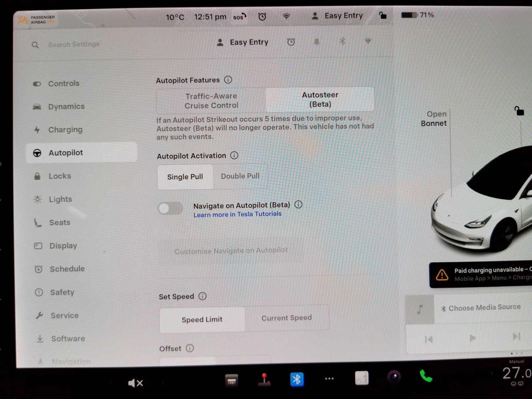The height and width of the screenshot is (399, 532).
Task: Open the Offset info tooltip
Action: pos(190,348)
